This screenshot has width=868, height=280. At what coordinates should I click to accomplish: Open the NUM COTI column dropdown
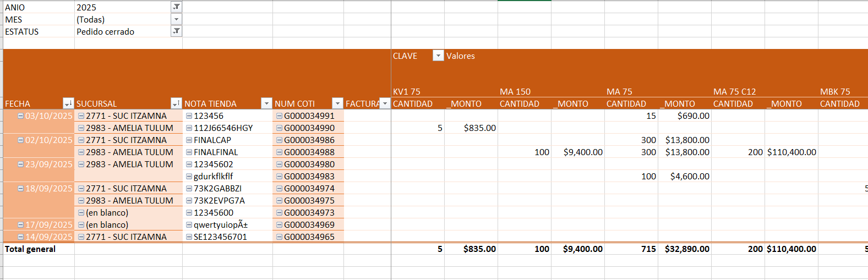337,103
